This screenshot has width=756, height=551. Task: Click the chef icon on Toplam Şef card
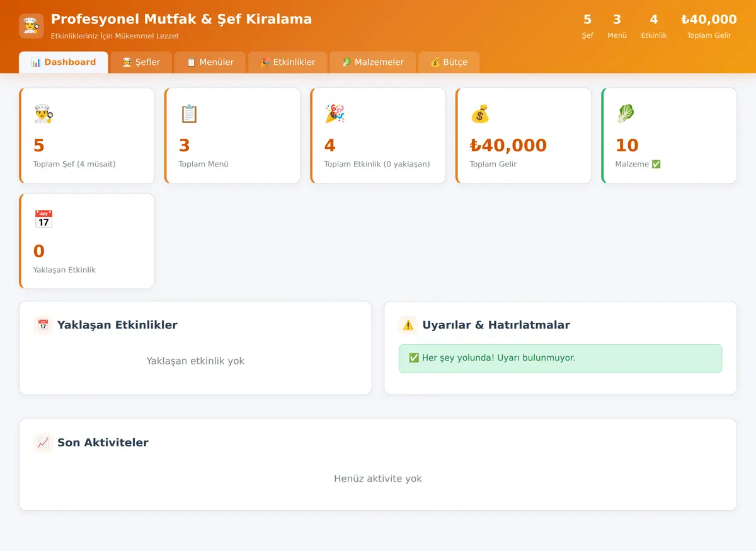[x=43, y=113]
